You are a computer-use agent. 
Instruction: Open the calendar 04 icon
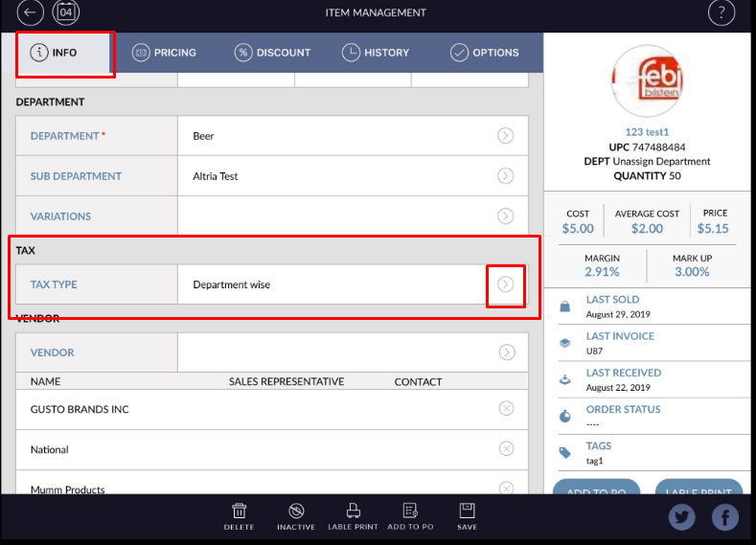tap(66, 12)
